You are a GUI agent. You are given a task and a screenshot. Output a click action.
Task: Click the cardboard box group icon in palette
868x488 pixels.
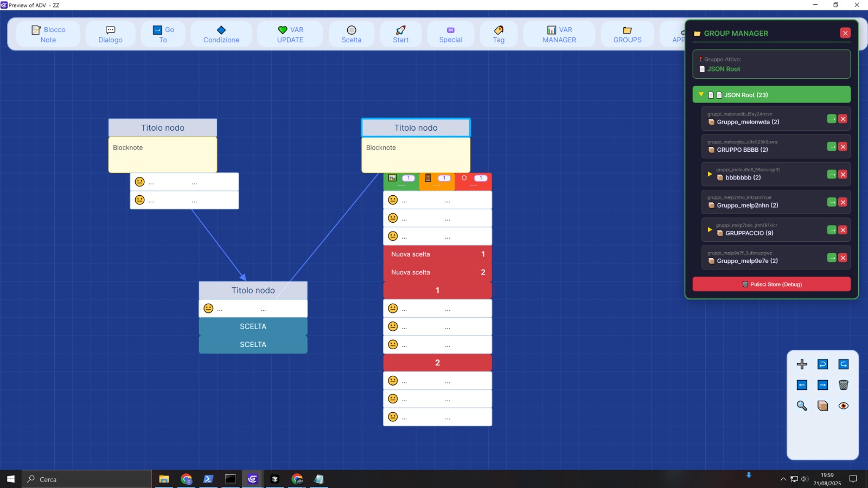[822, 406]
